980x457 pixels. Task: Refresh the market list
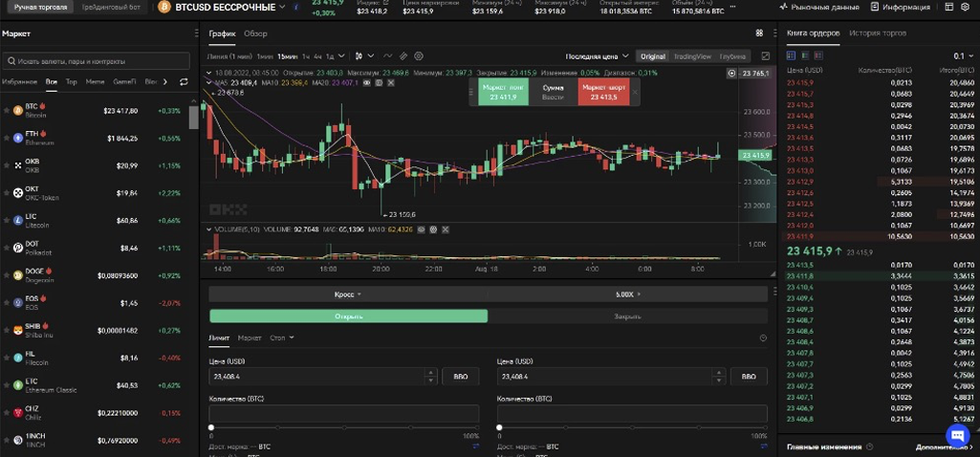pos(184,82)
